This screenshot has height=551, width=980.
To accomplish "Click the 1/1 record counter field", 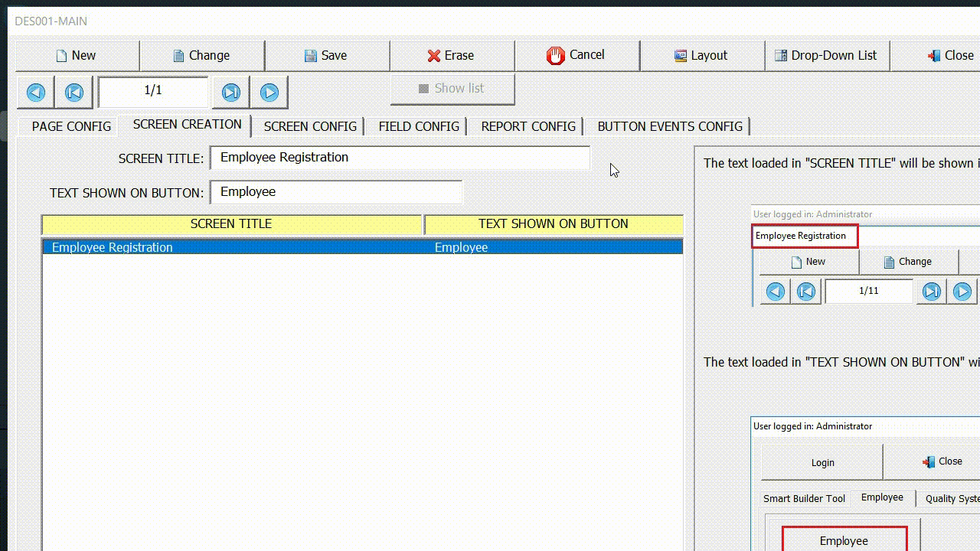I will 152,92.
